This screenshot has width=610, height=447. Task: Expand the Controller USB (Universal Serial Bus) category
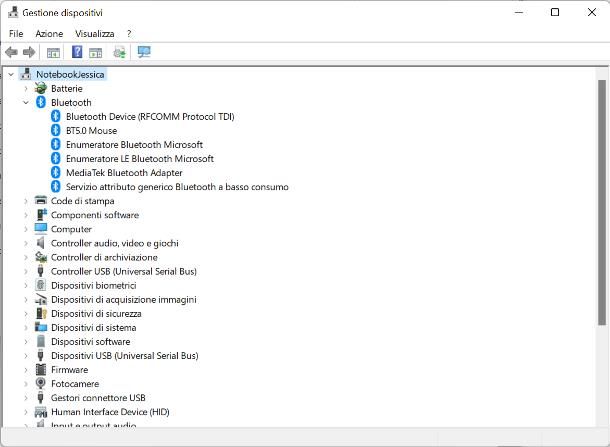(26, 271)
